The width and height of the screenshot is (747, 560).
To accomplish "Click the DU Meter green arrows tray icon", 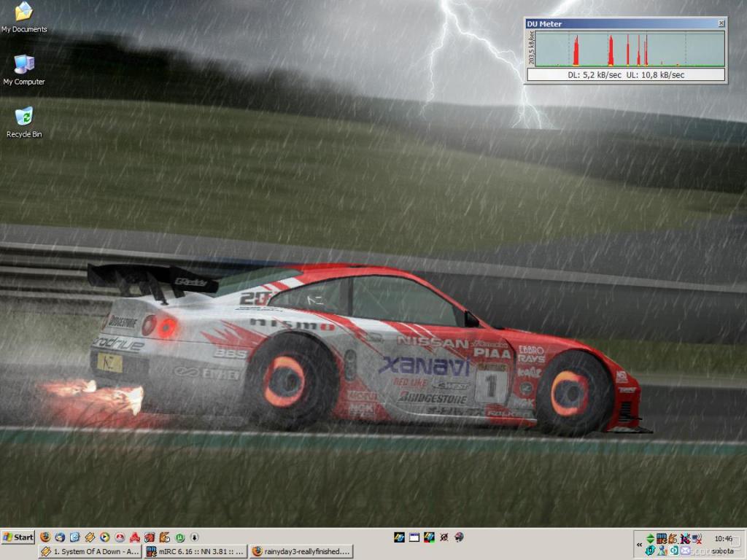I will 650,539.
